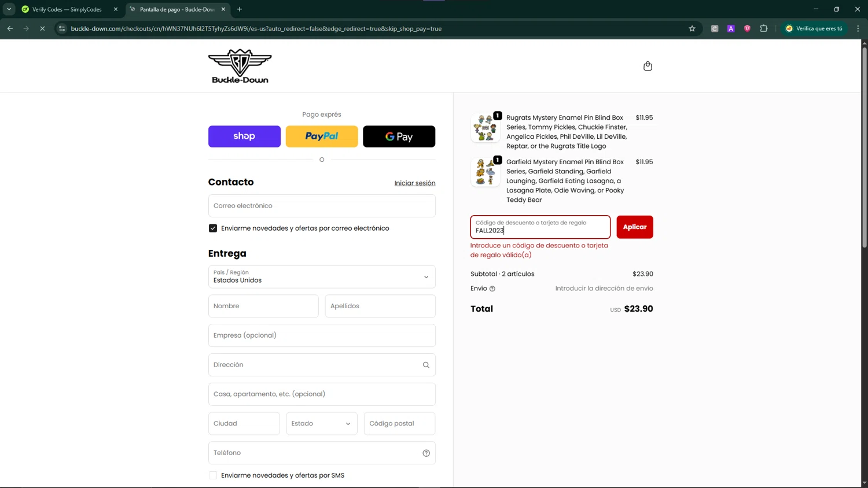868x488 pixels.
Task: Open the Chrome three-dot menu
Action: (x=858, y=28)
